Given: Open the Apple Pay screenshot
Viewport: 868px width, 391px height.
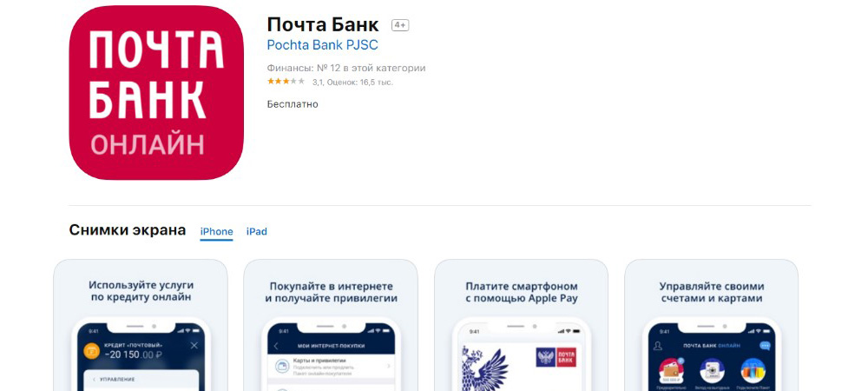Looking at the screenshot, I should [x=522, y=325].
